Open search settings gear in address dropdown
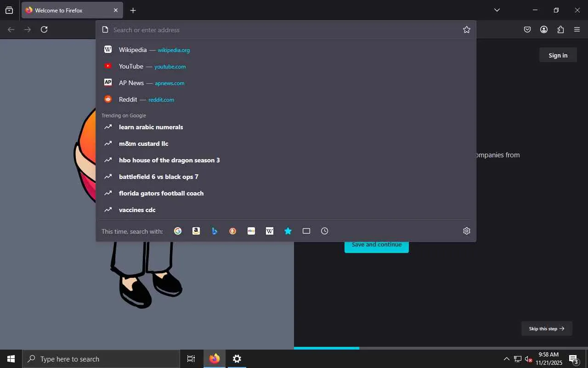Screen dimensions: 588x368 tap(467, 231)
